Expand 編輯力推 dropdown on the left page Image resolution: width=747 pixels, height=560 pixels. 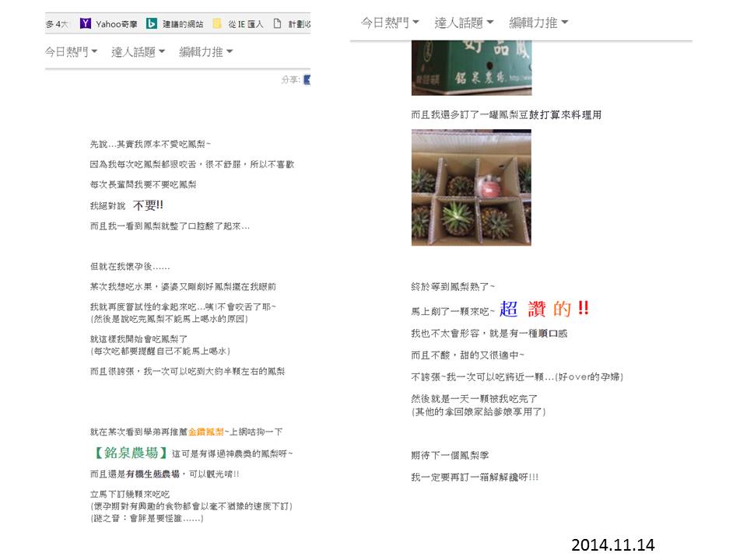[x=206, y=52]
